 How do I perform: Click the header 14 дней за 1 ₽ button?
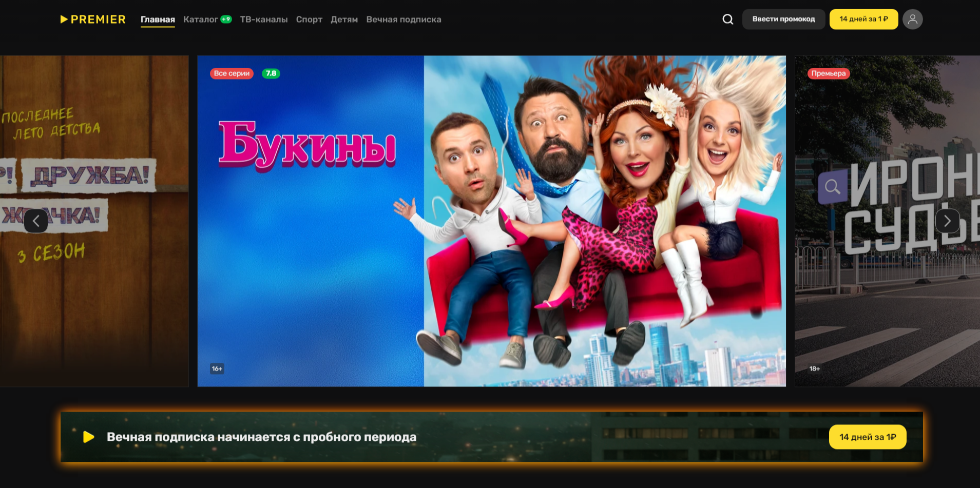[863, 19]
